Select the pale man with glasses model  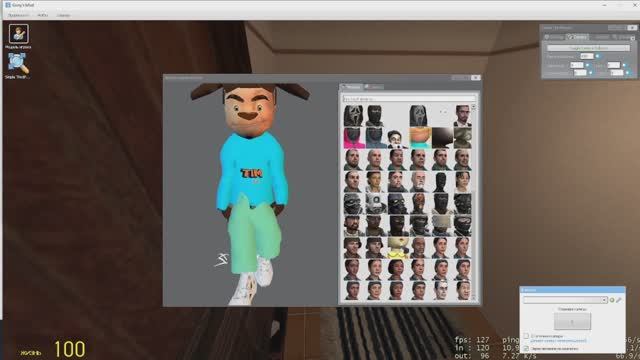pos(442,291)
